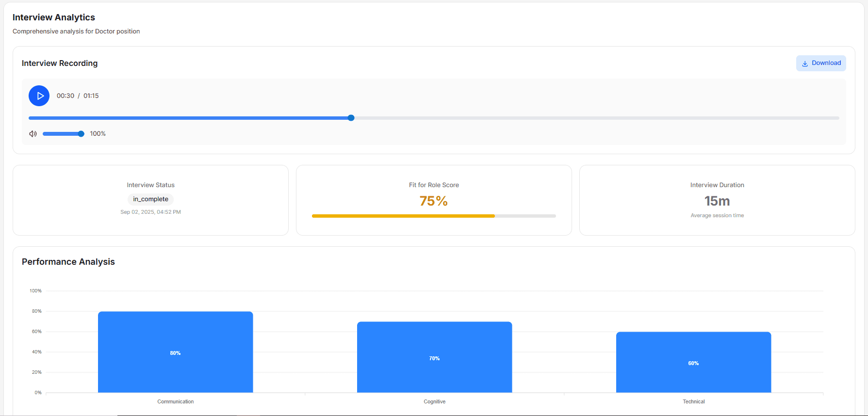The height and width of the screenshot is (416, 868).
Task: Click the Technical axis label
Action: (x=693, y=401)
